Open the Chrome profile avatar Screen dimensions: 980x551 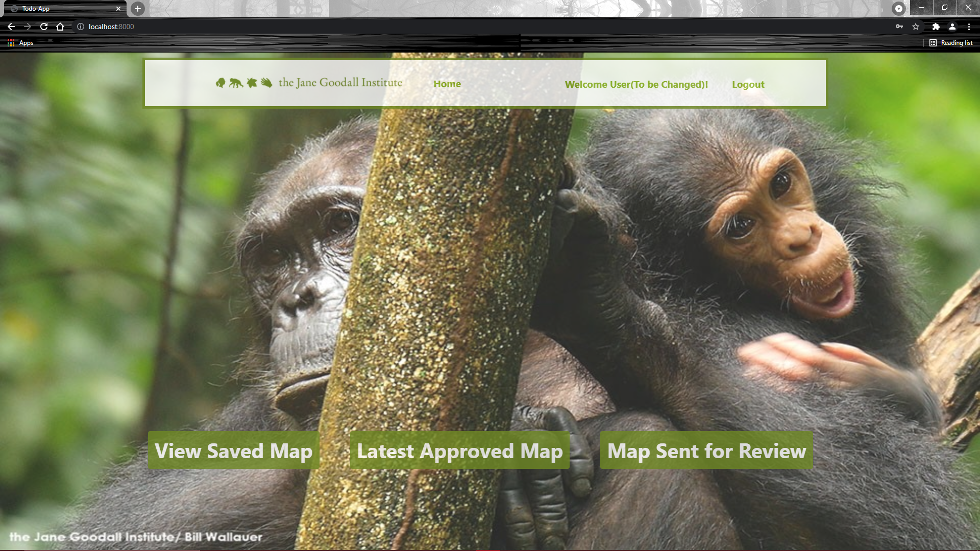(952, 27)
